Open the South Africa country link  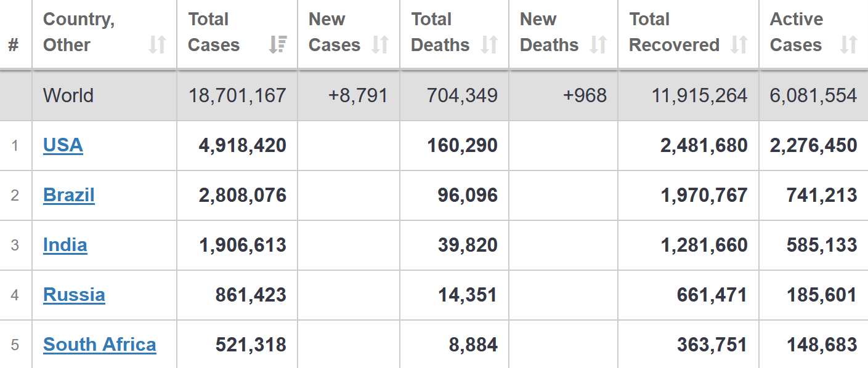coord(100,345)
